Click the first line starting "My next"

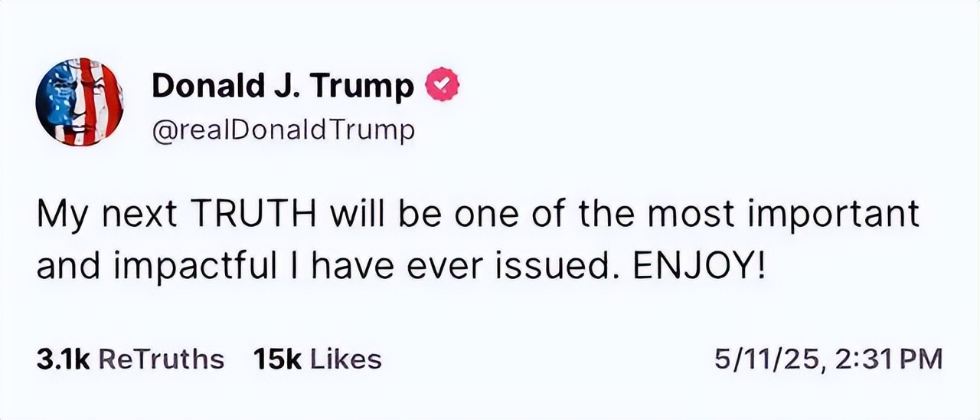[x=476, y=215]
